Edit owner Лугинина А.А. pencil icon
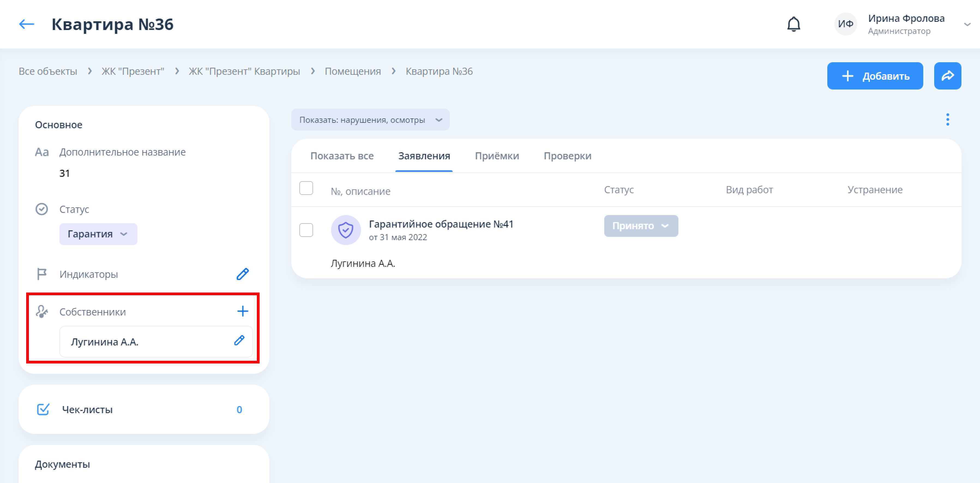980x483 pixels. pyautogui.click(x=239, y=341)
